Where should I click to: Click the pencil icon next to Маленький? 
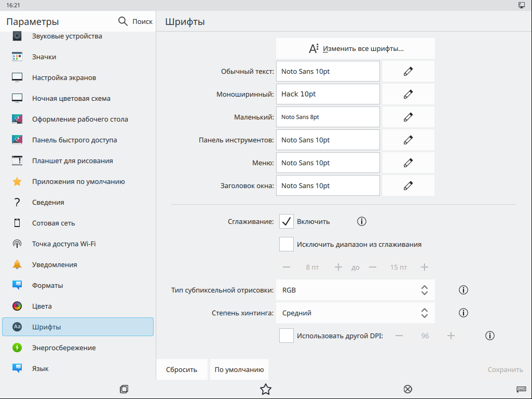[x=408, y=117]
